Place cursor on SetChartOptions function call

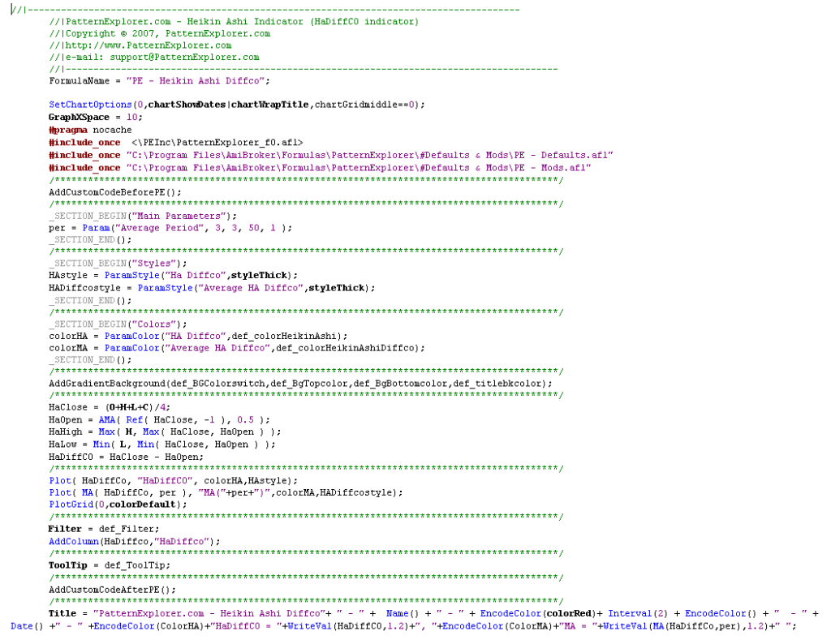(x=89, y=105)
